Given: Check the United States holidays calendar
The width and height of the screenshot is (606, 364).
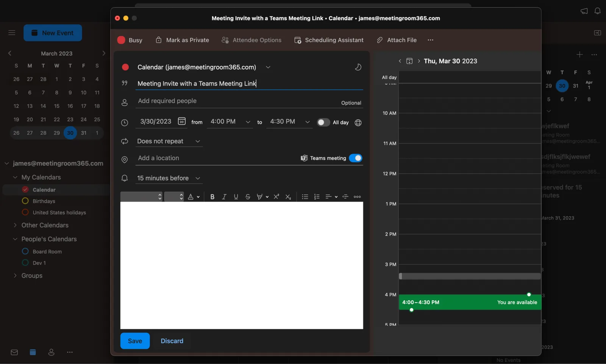Looking at the screenshot, I should click(25, 212).
